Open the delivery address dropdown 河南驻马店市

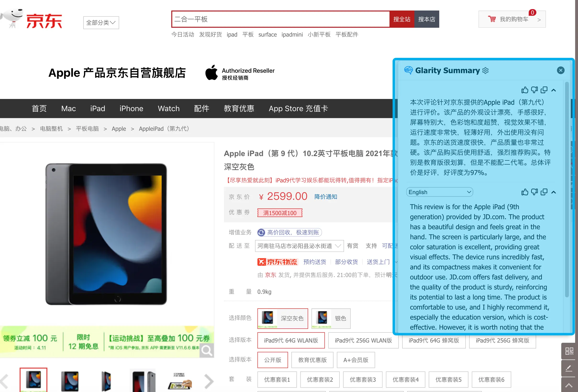pyautogui.click(x=300, y=246)
